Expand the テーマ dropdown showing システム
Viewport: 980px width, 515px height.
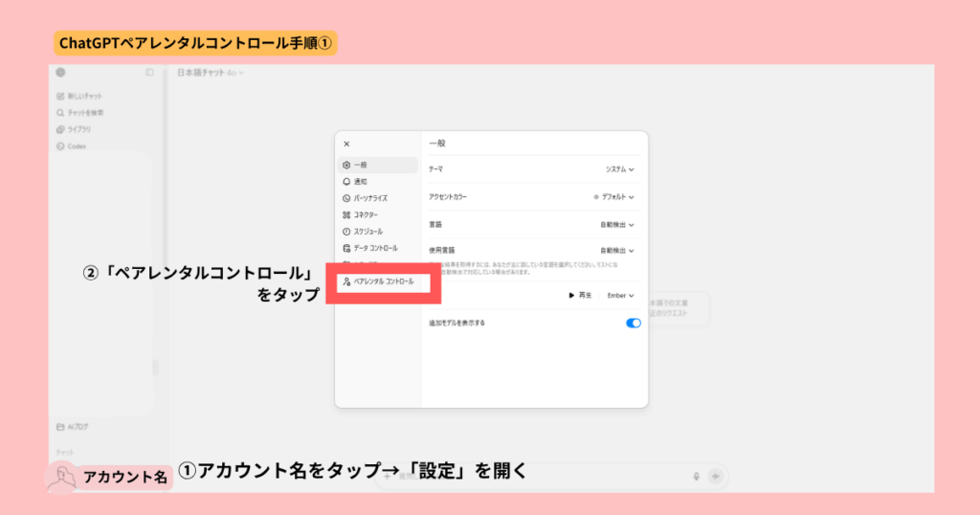tap(619, 169)
